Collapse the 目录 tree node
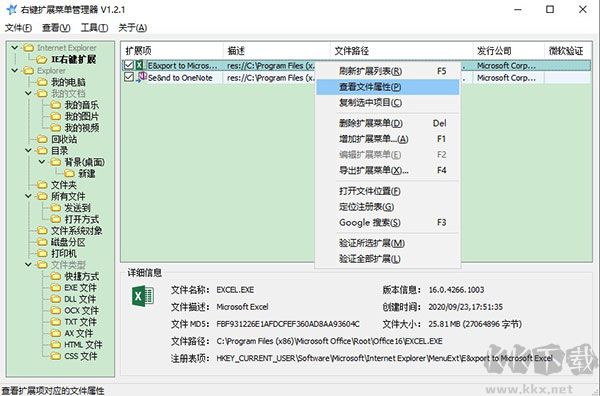 pos(28,151)
